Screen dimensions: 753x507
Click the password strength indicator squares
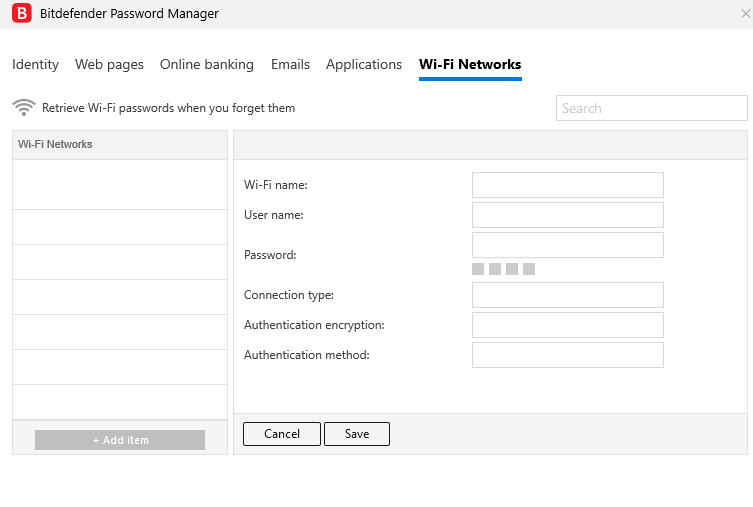click(503, 269)
